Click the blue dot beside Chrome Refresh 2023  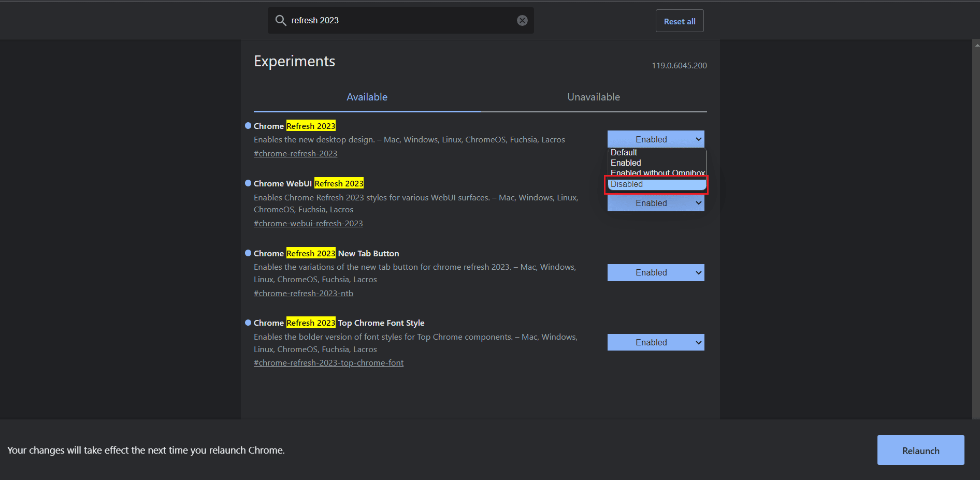(x=248, y=126)
